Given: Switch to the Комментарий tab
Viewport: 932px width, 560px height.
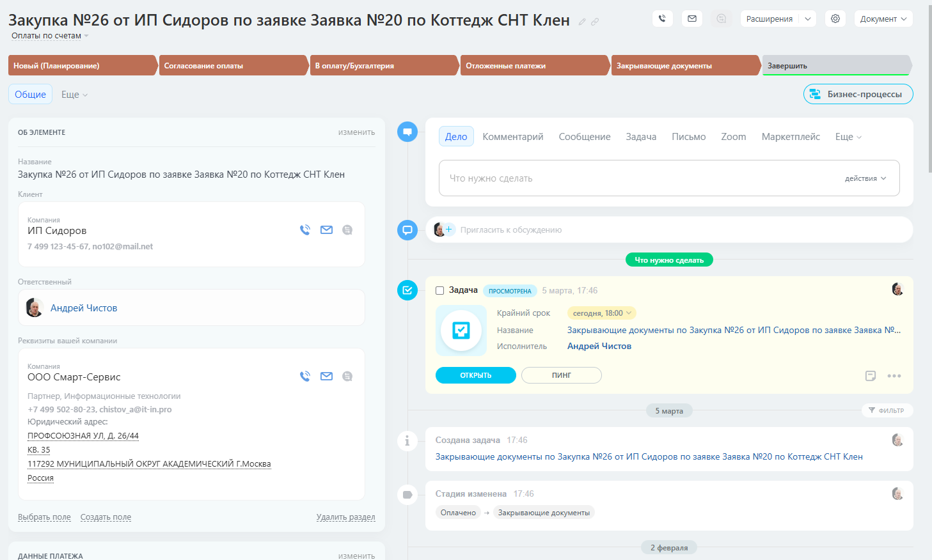Looking at the screenshot, I should [x=512, y=137].
